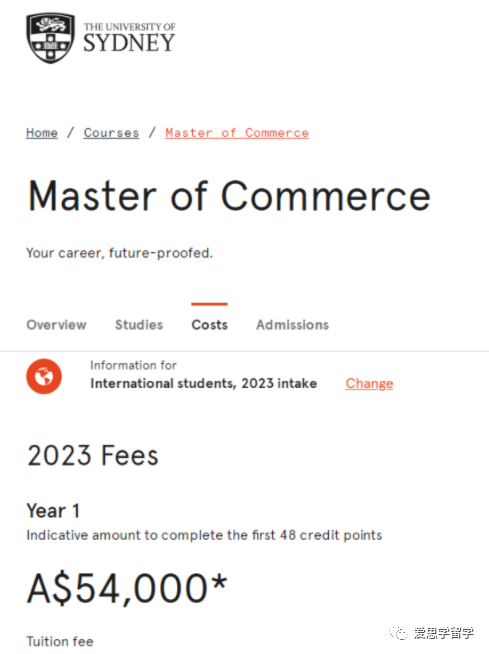The height and width of the screenshot is (654, 489).
Task: Switch to the Overview tab
Action: pyautogui.click(x=56, y=325)
